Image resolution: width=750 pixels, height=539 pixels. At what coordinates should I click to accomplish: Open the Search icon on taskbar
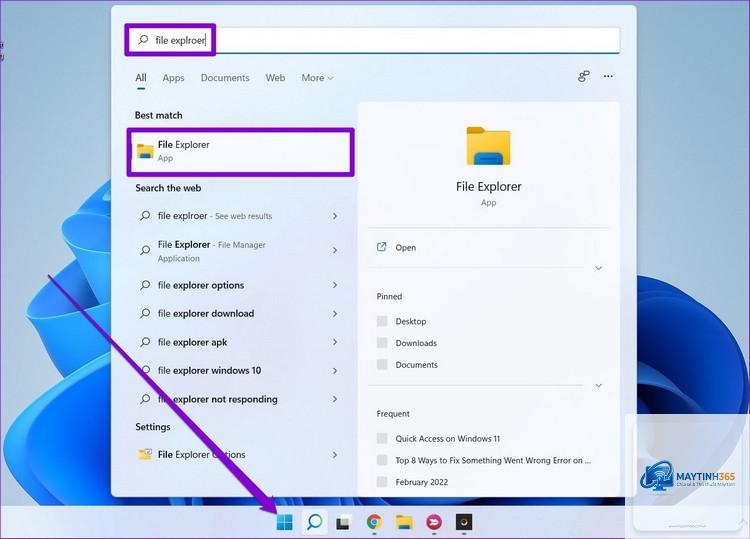click(x=314, y=522)
